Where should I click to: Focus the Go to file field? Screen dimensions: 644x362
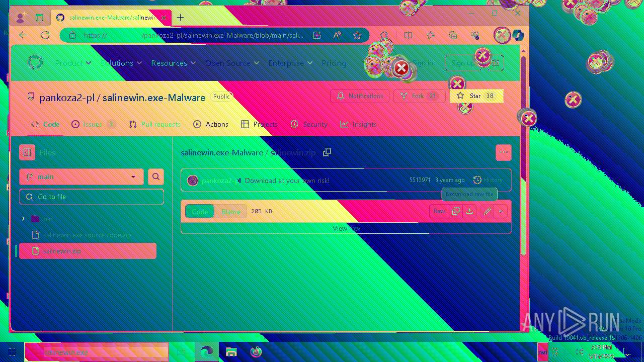(92, 197)
